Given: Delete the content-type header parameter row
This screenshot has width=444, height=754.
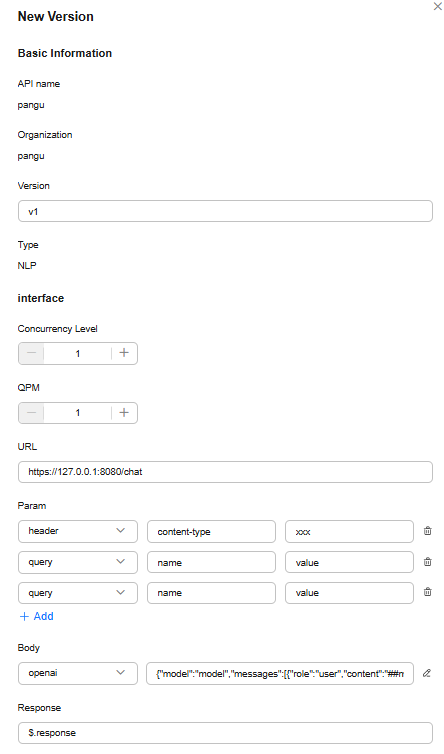Looking at the screenshot, I should coord(427,531).
